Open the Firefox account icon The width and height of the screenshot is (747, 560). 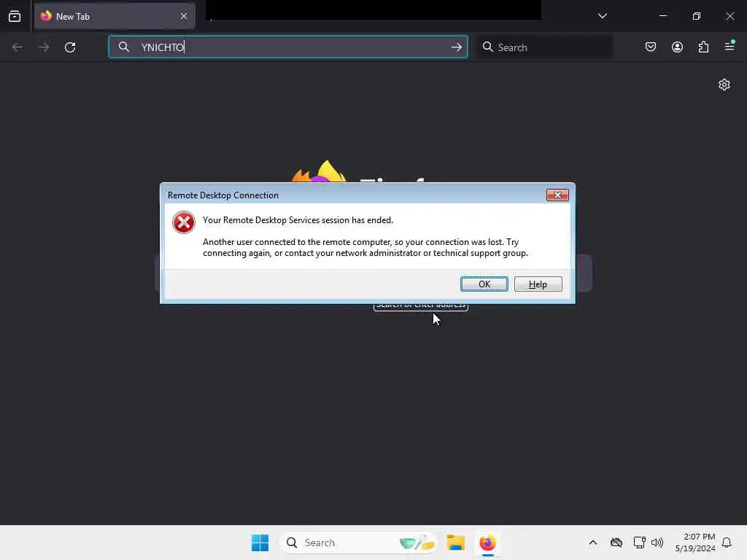tap(677, 47)
